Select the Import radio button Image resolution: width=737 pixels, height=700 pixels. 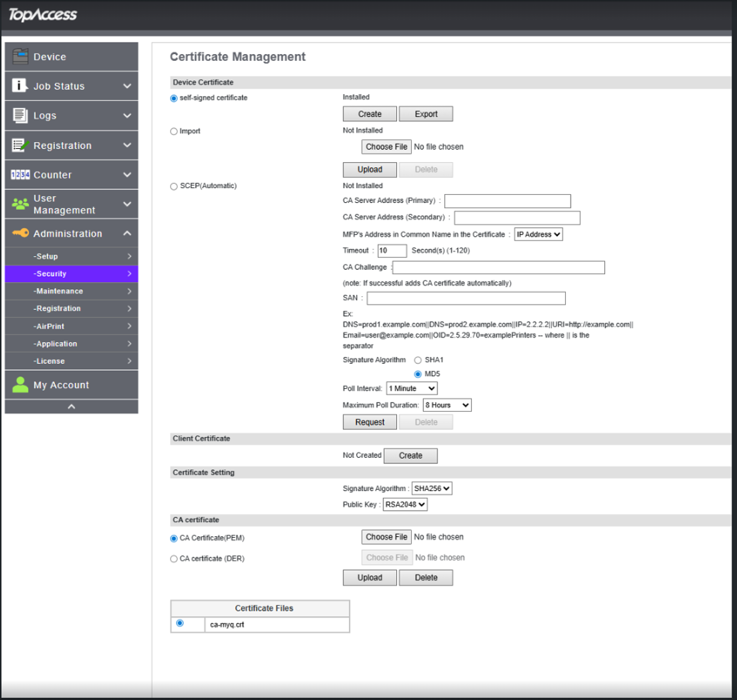[x=174, y=132]
